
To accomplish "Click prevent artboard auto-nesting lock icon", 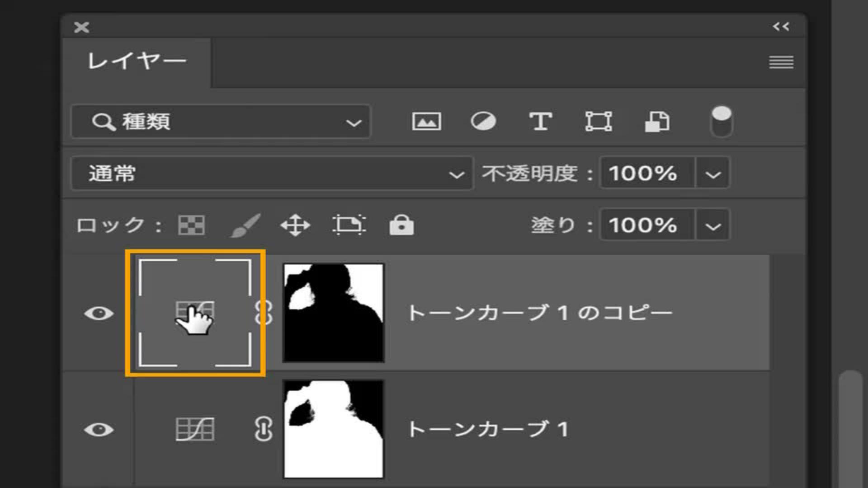I will 349,225.
